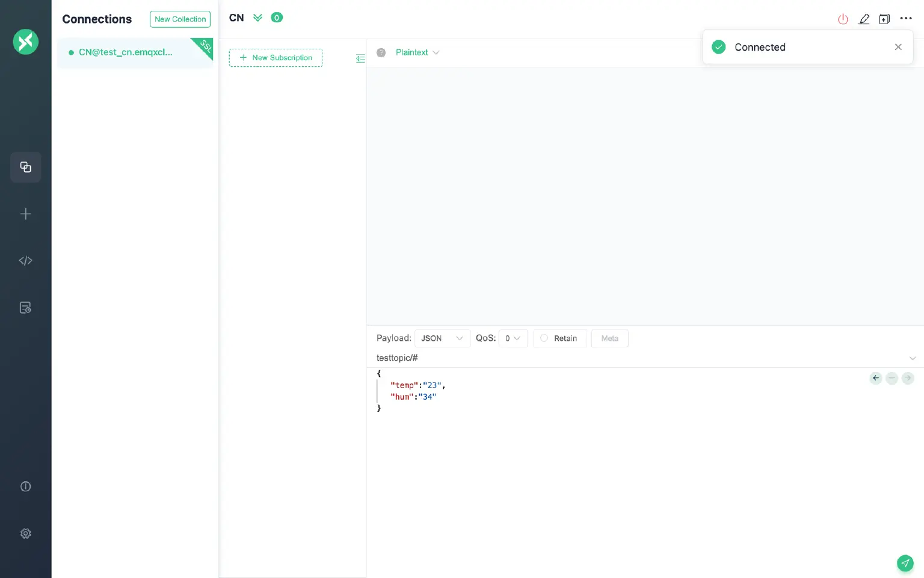
Task: Expand the Plaintext received format dropdown
Action: point(417,52)
